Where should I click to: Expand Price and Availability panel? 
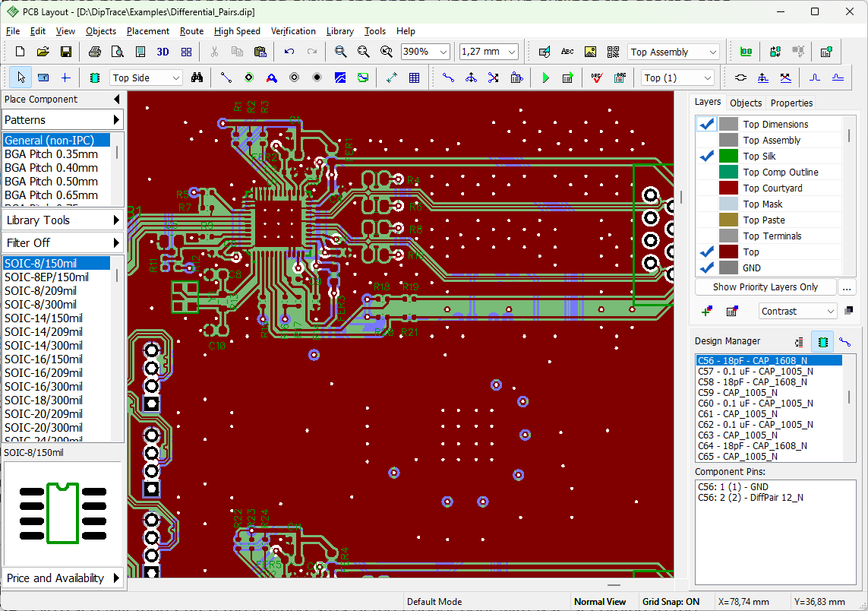click(62, 578)
